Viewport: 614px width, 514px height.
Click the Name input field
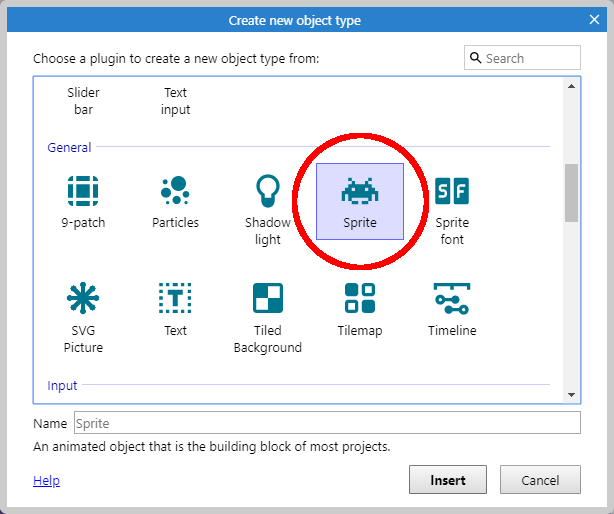point(327,423)
